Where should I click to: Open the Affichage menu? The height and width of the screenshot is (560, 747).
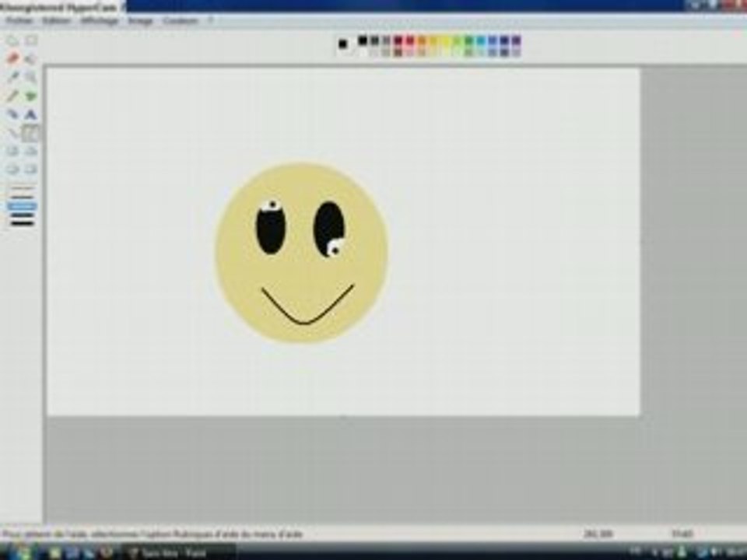[x=100, y=21]
